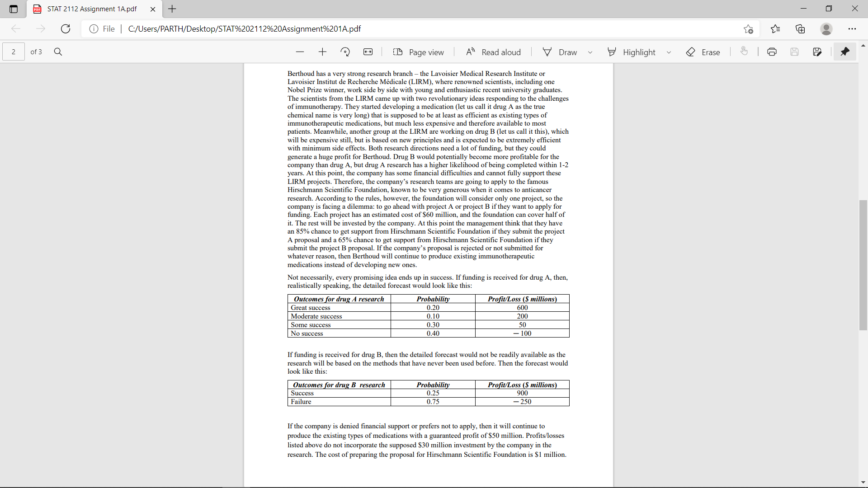
Task: Open Page view options
Action: 419,52
